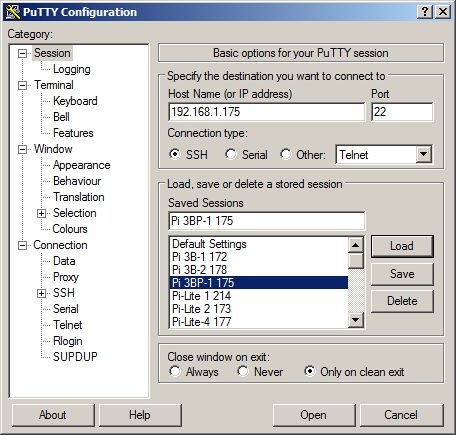Open the SSH settings category

64,293
